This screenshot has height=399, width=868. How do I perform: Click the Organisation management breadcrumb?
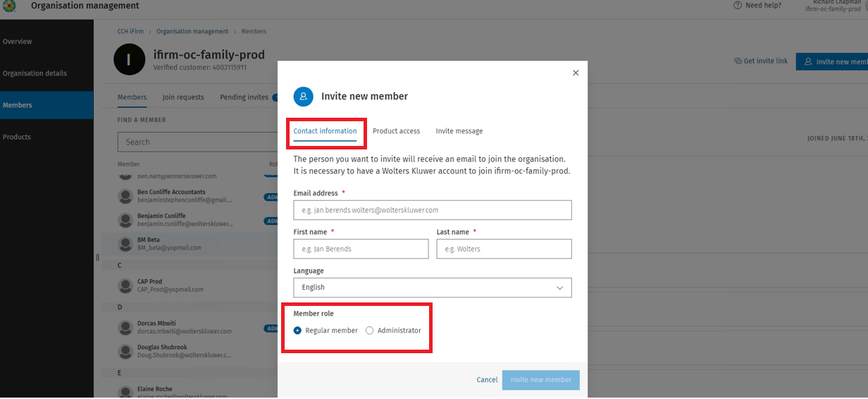pyautogui.click(x=192, y=32)
